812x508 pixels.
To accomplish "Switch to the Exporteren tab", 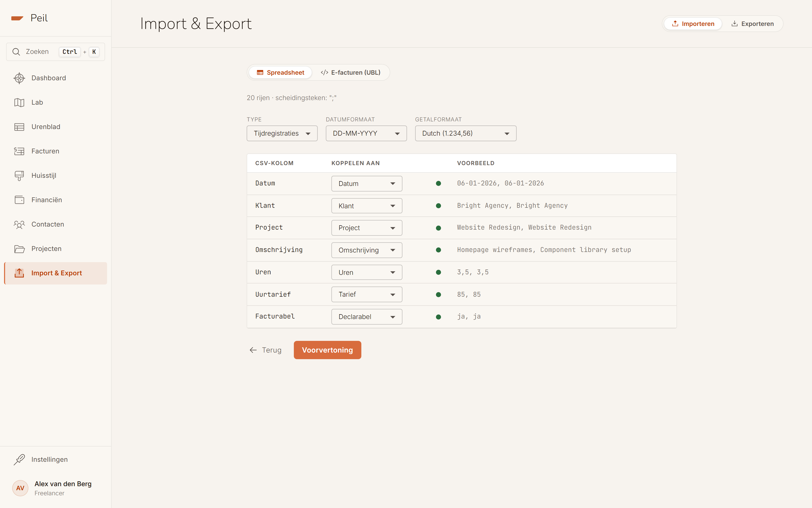I will pyautogui.click(x=753, y=24).
